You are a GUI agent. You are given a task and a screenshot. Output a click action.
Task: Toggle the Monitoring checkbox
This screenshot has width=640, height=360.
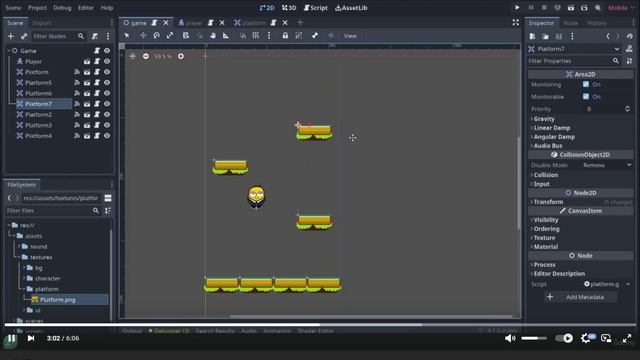[x=586, y=84]
